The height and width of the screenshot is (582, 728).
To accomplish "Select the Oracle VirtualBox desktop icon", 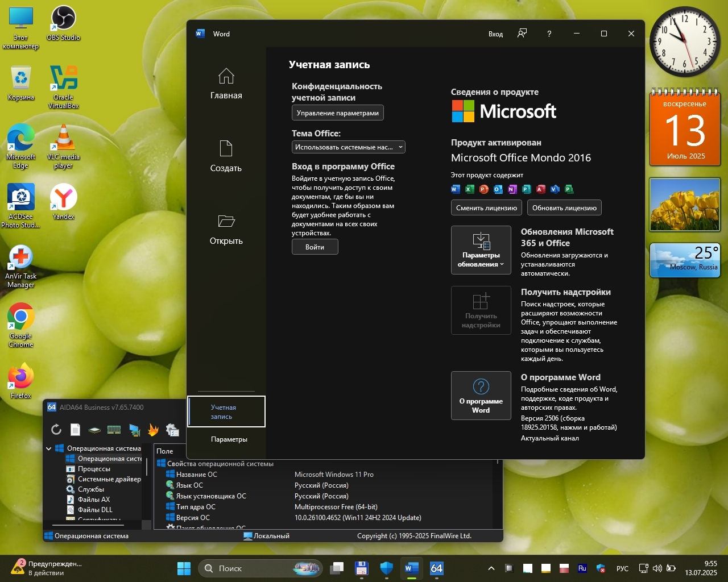I will pyautogui.click(x=63, y=87).
